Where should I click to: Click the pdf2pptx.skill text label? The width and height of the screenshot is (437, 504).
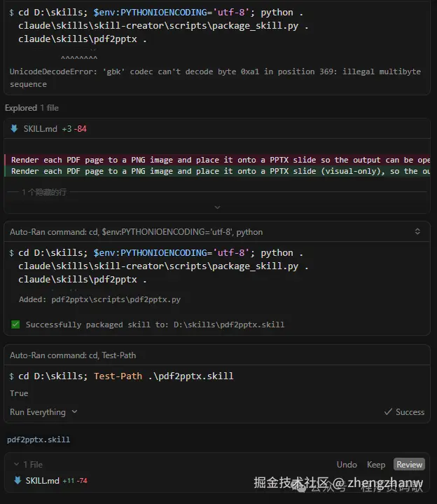(39, 440)
